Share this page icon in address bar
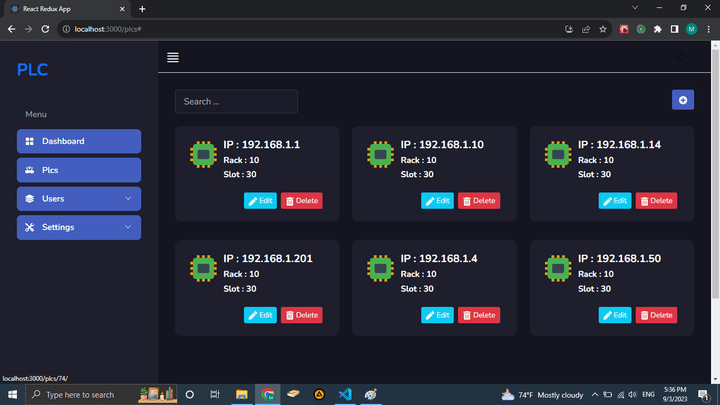The width and height of the screenshot is (720, 405). 586,29
